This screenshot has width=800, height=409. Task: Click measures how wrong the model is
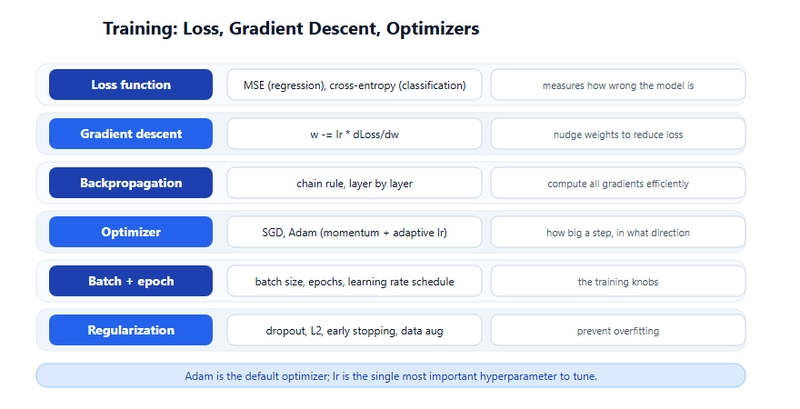click(618, 85)
